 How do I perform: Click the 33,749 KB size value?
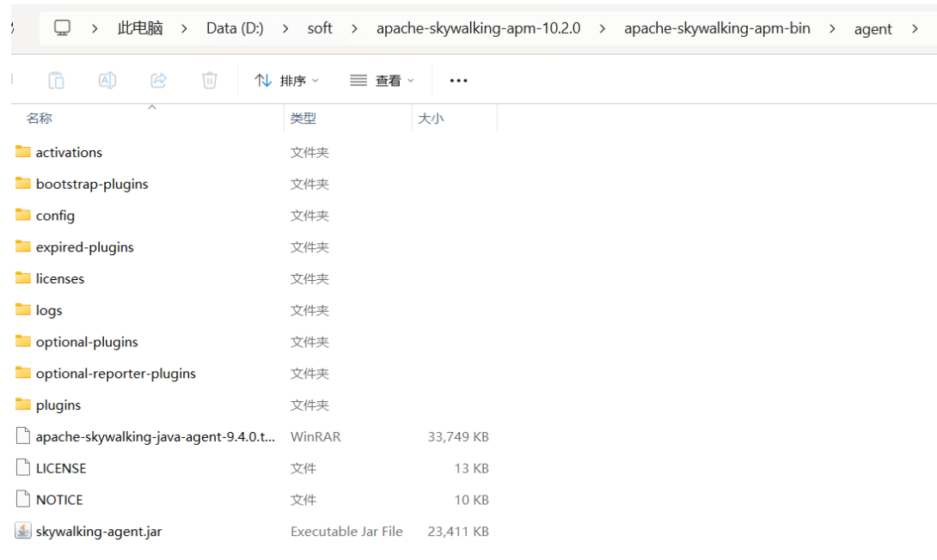pos(458,437)
